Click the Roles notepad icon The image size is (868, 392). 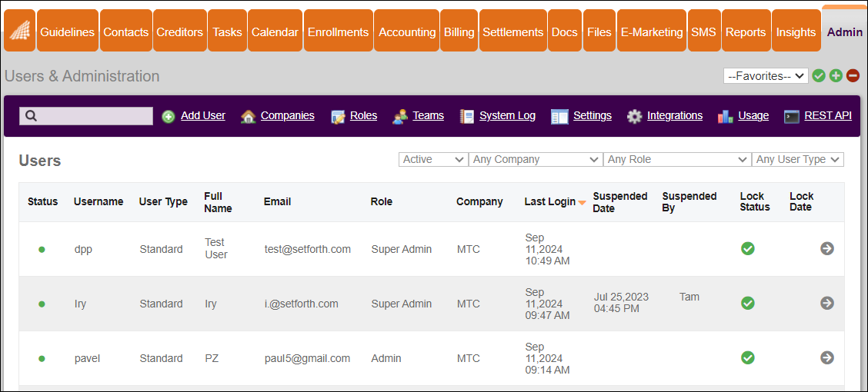tap(339, 117)
